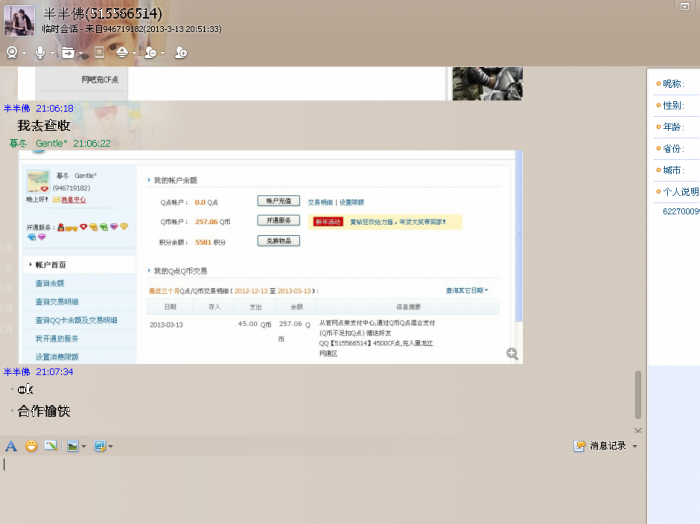Click the message text 合作愉快
The image size is (700, 524).
(x=44, y=411)
